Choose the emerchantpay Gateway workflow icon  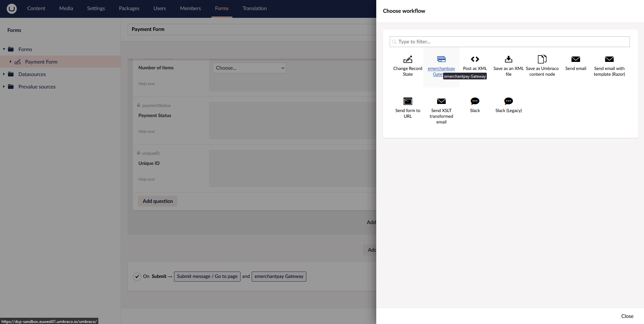coord(441,60)
